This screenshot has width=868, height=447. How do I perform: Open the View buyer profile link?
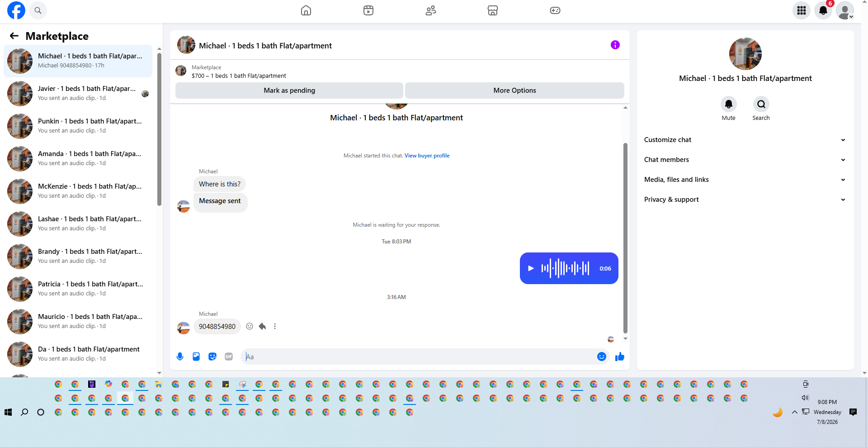click(427, 156)
